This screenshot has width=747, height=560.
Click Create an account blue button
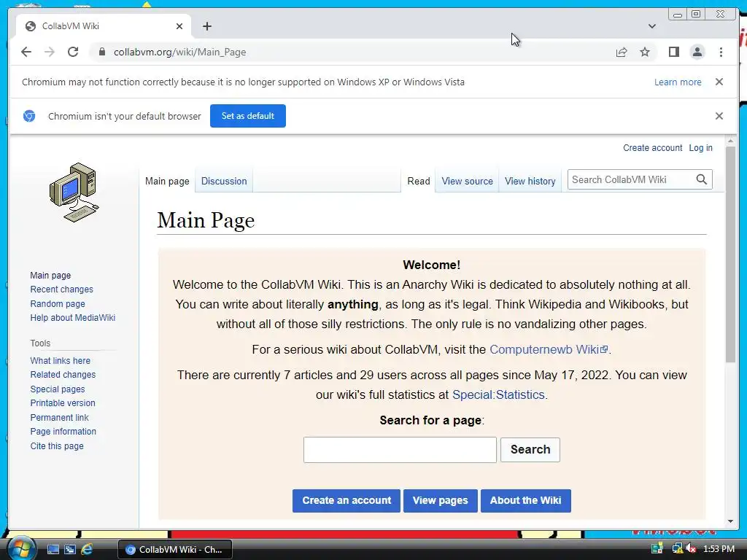click(347, 500)
